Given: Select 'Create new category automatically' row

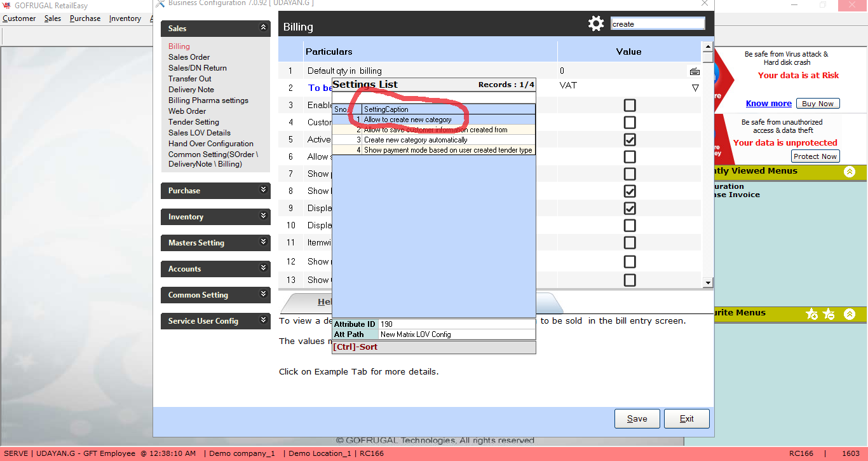Looking at the screenshot, I should (x=434, y=140).
